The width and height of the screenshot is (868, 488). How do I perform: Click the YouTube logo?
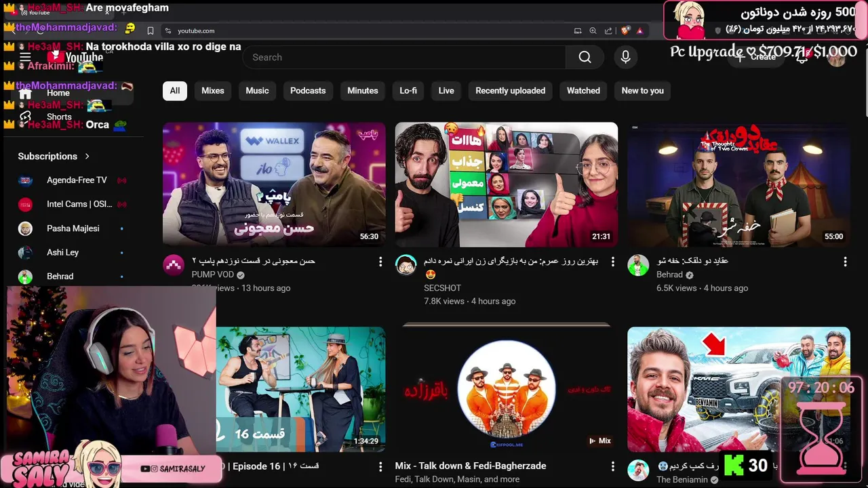[75, 58]
